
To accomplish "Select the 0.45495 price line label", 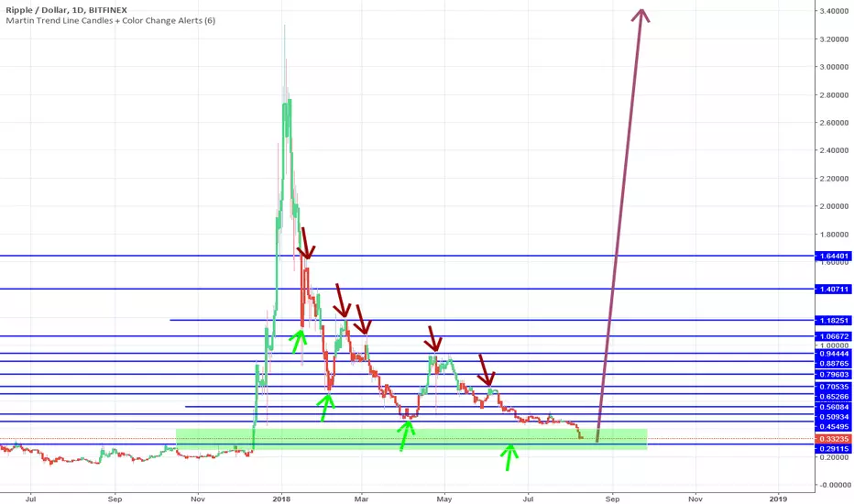I will pyautogui.click(x=832, y=427).
